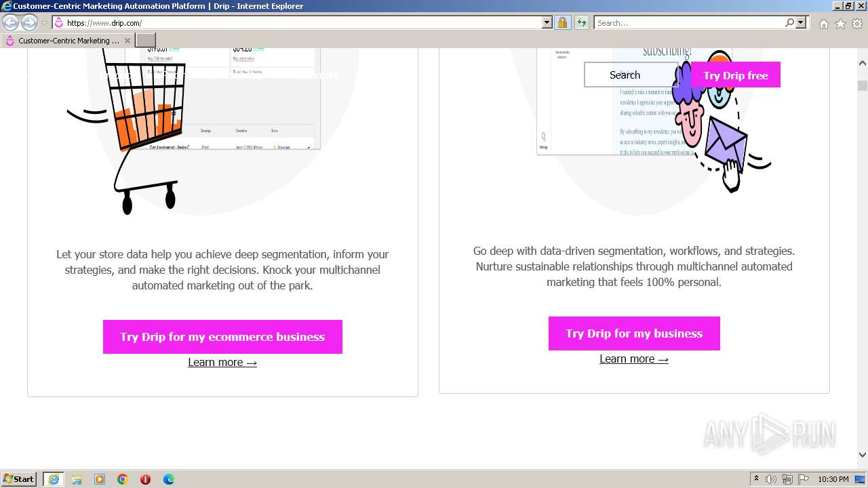
Task: Click Try Drip for my ecommerce business
Action: pos(222,337)
